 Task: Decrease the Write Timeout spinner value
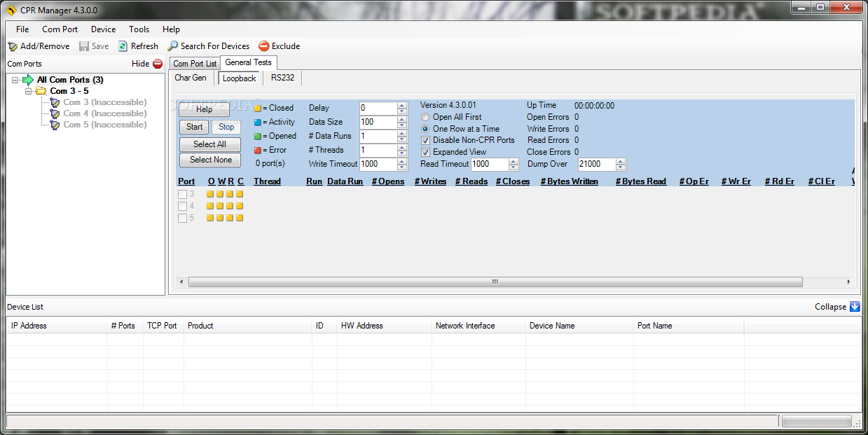pyautogui.click(x=402, y=167)
